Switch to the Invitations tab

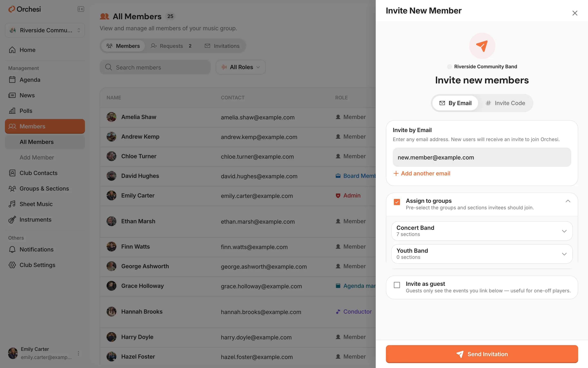pyautogui.click(x=222, y=46)
